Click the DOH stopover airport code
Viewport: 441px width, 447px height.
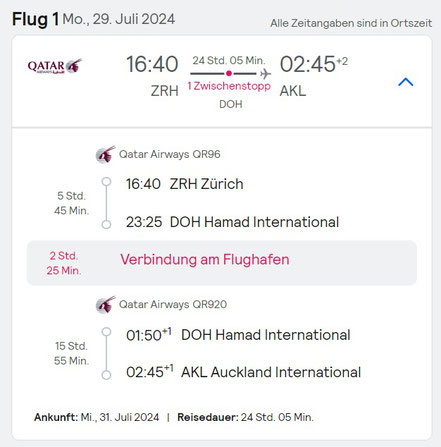click(231, 104)
